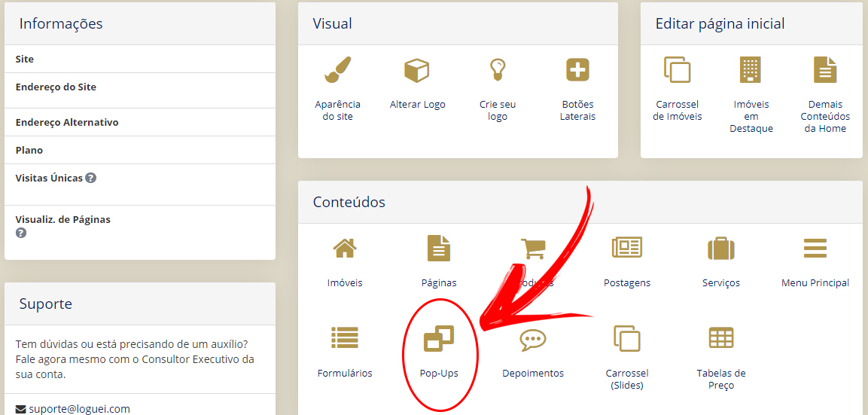Select the Botões Laterais plus icon
The image size is (868, 415).
[577, 70]
